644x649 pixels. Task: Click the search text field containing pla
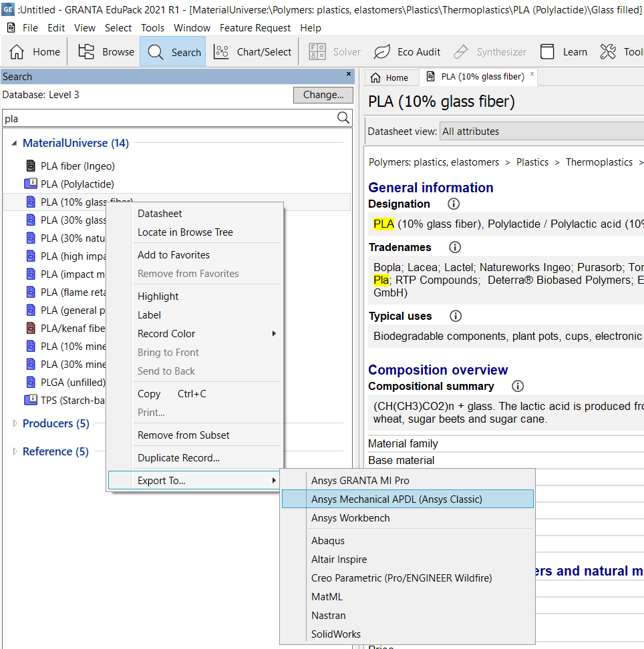coord(167,119)
